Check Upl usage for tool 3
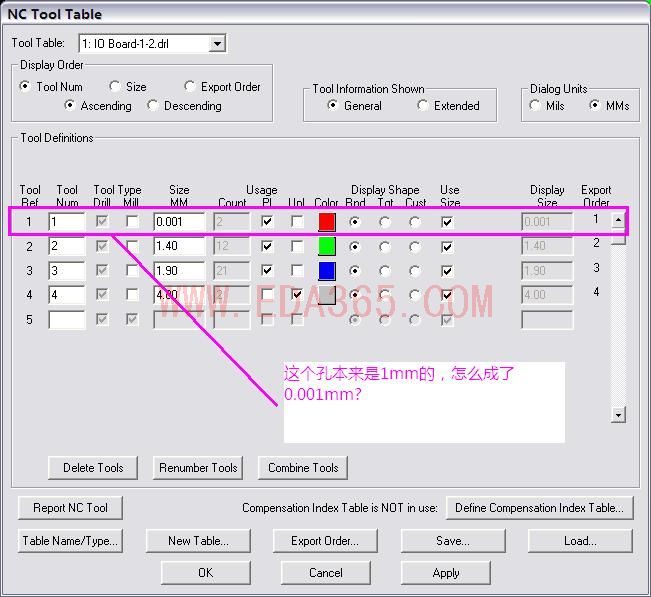Screen dimensions: 651x597 pos(297,271)
